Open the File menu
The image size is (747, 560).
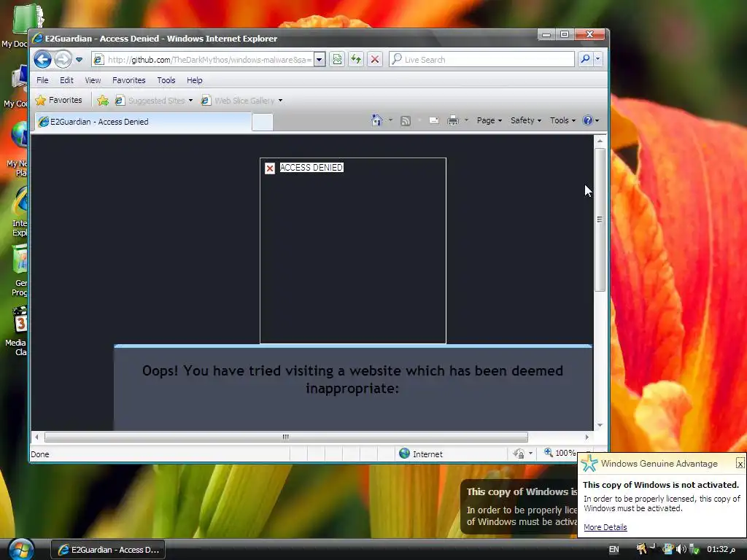click(42, 80)
